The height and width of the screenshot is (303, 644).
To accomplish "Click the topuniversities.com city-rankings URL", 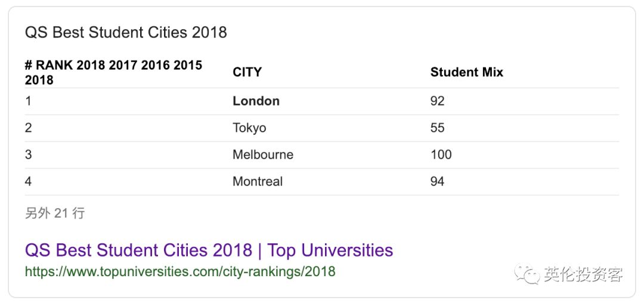I will coord(180,272).
